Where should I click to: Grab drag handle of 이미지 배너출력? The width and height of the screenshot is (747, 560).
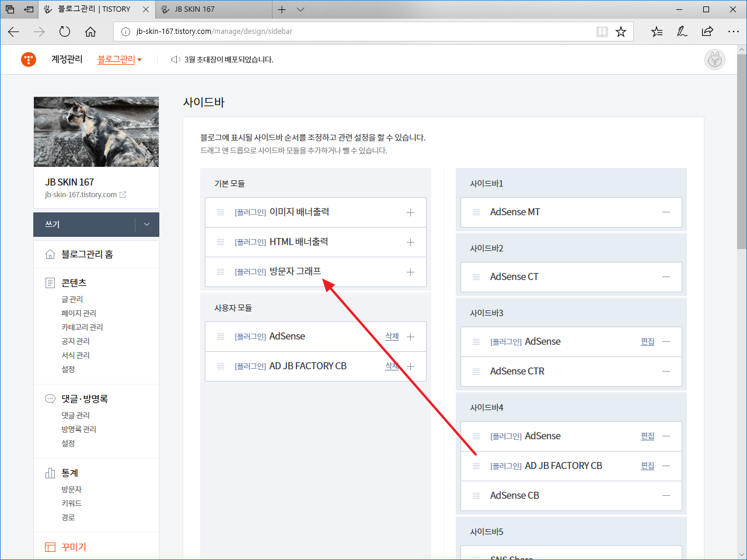click(x=221, y=212)
